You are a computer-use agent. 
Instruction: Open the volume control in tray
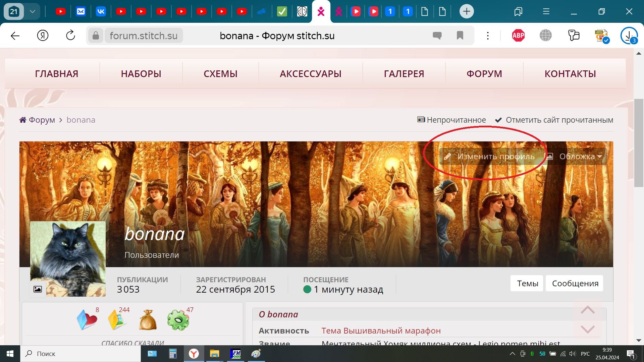click(x=573, y=354)
